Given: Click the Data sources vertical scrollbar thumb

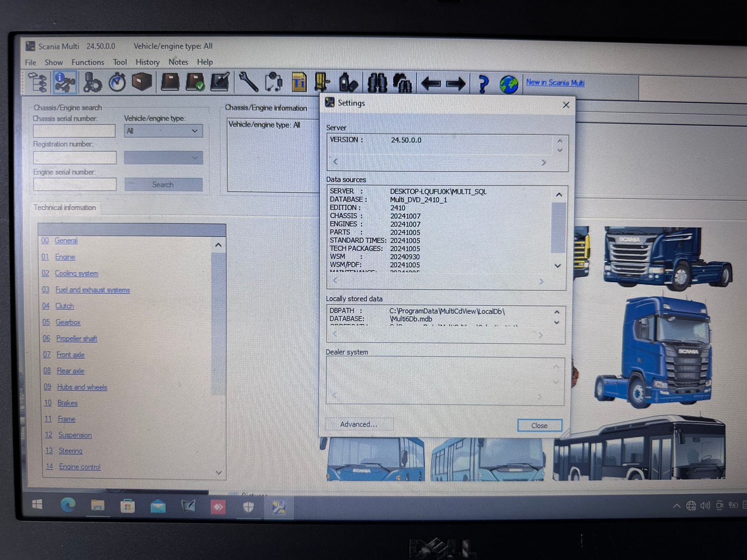Looking at the screenshot, I should [558, 227].
